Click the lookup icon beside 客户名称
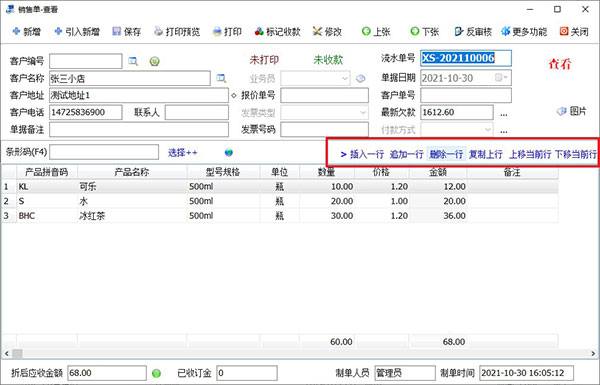This screenshot has width=600, height=385. (221, 78)
